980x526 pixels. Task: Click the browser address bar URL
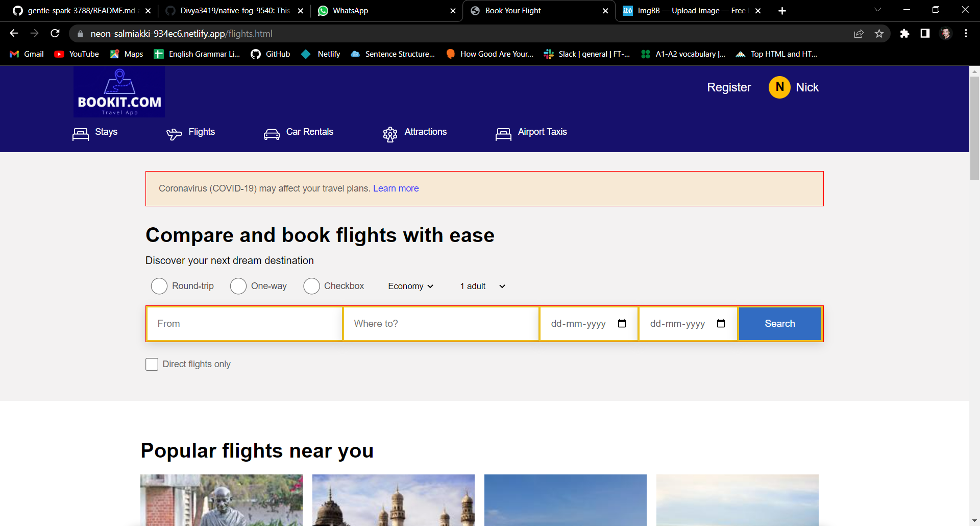(181, 34)
